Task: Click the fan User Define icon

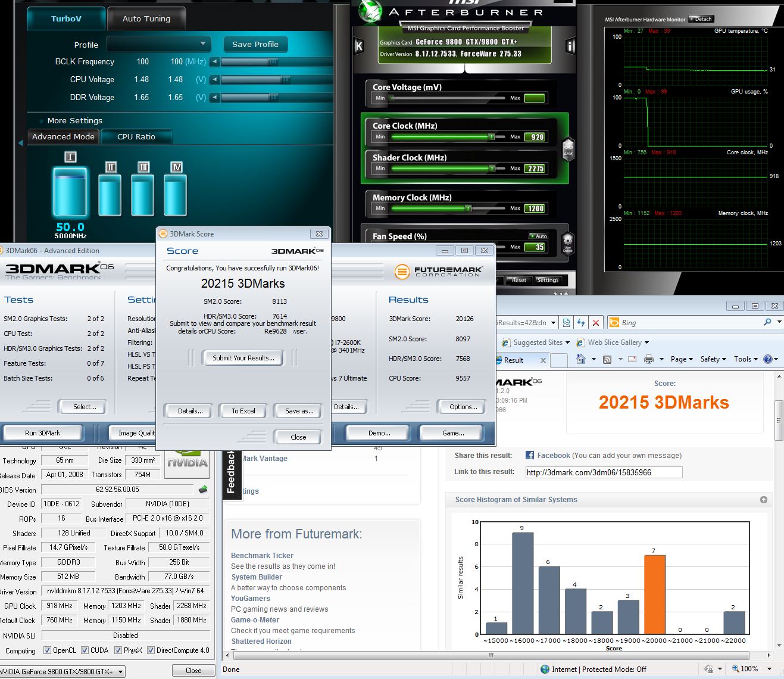Action: 567,243
